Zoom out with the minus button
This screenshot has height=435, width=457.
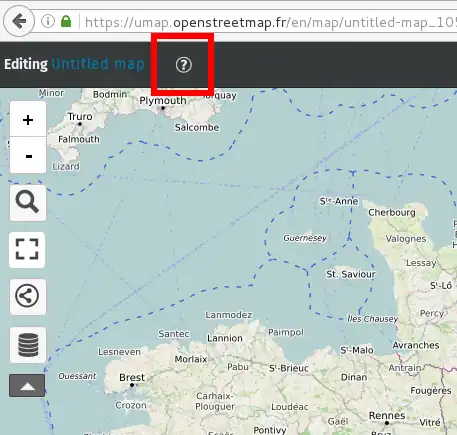coord(28,155)
